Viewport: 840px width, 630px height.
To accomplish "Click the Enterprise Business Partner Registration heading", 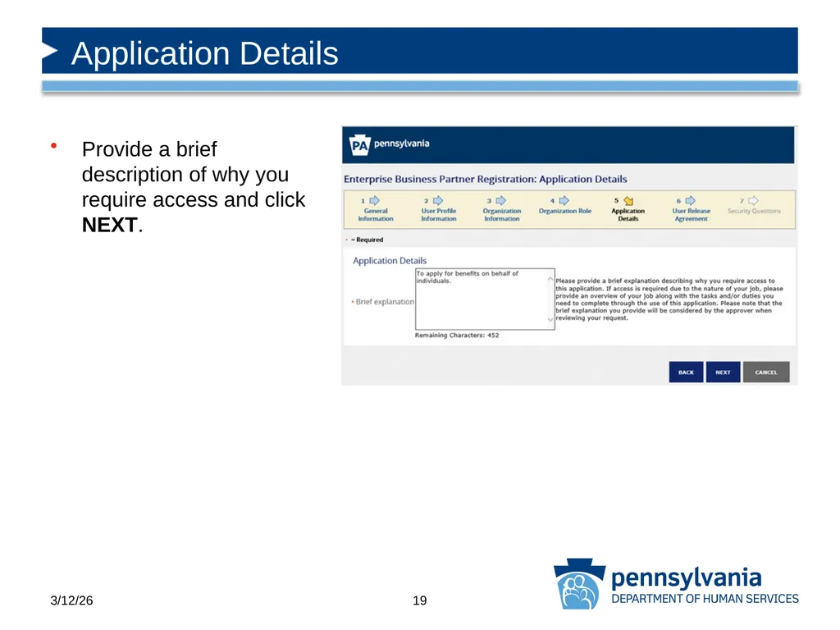I will [486, 179].
